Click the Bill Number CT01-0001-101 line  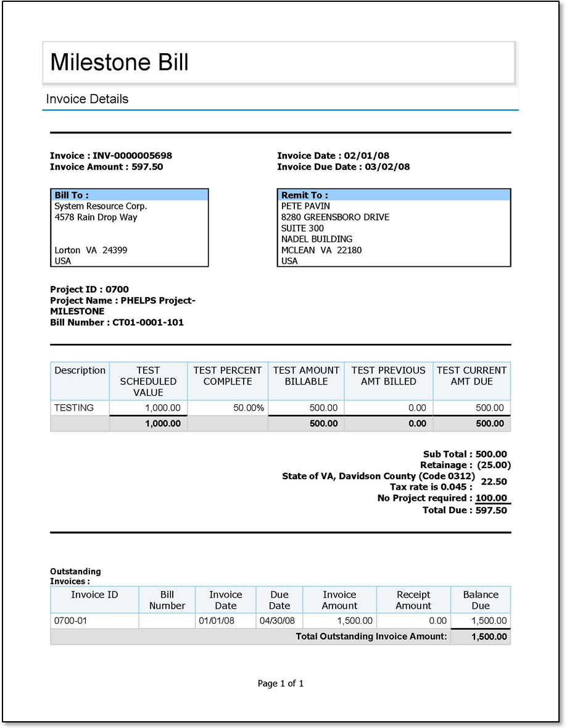[117, 322]
